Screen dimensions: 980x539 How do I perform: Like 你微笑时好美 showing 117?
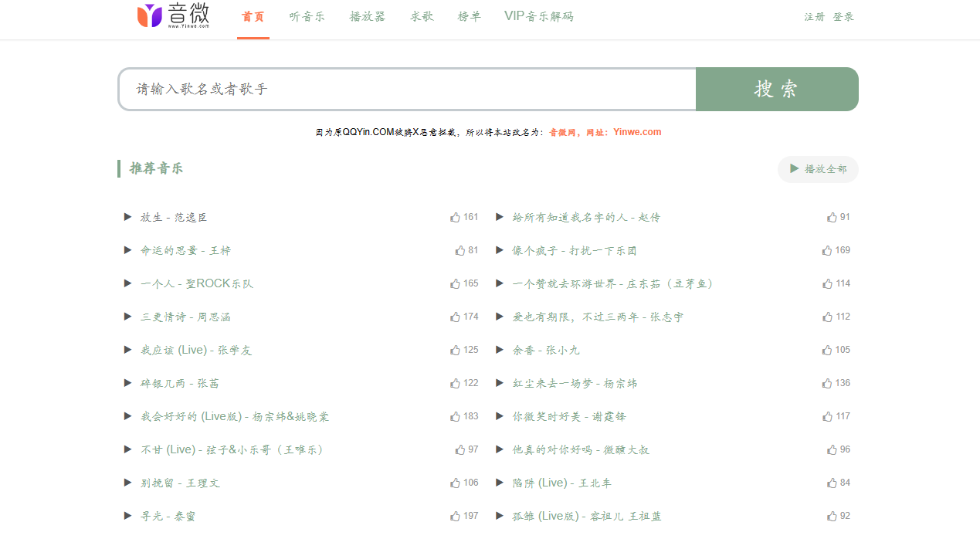tap(836, 416)
